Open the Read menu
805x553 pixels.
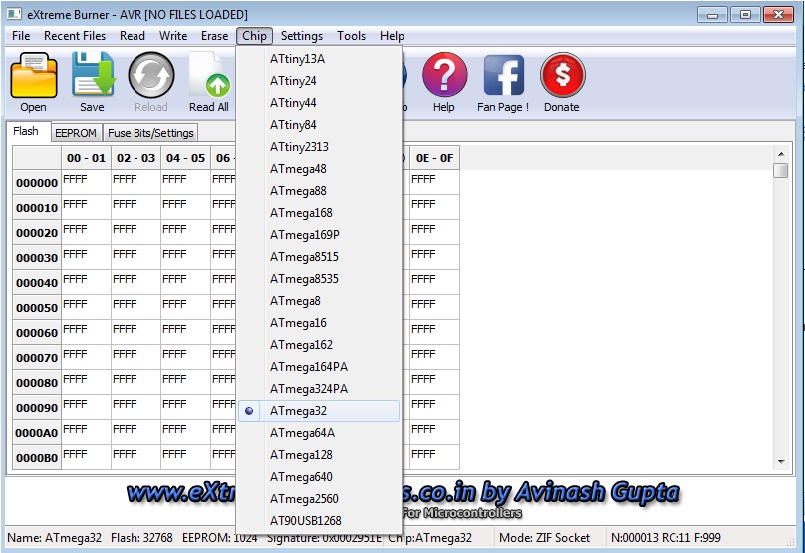click(132, 36)
